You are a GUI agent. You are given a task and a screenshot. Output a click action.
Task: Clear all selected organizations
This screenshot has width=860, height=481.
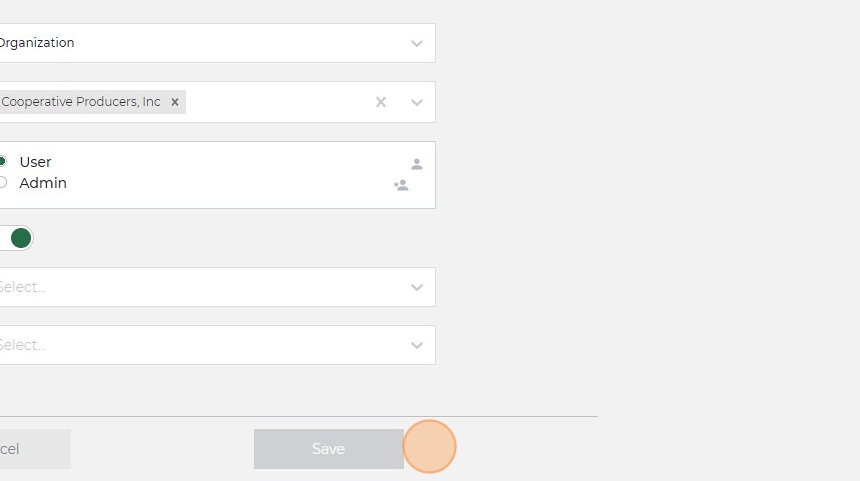[x=380, y=102]
